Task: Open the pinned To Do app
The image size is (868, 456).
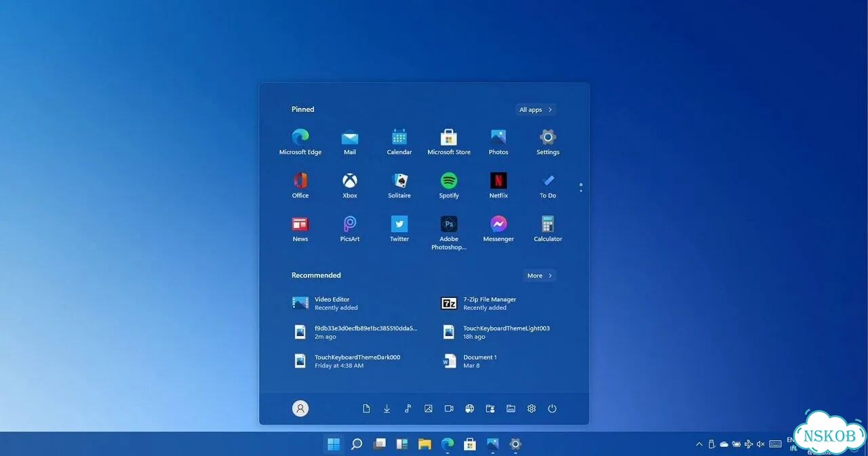Action: pyautogui.click(x=548, y=186)
